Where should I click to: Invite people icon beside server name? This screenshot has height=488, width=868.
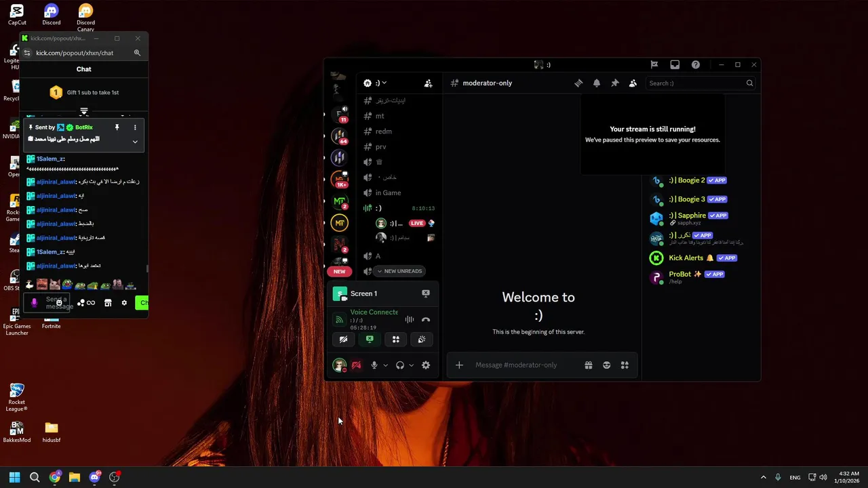(428, 83)
